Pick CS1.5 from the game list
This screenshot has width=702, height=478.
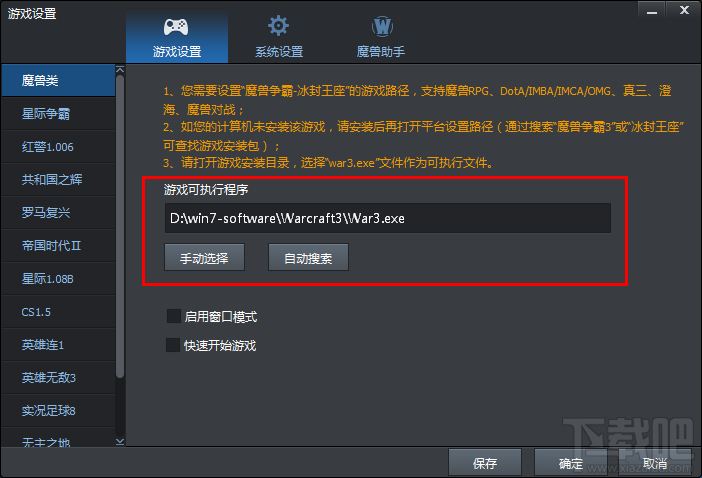click(58, 312)
